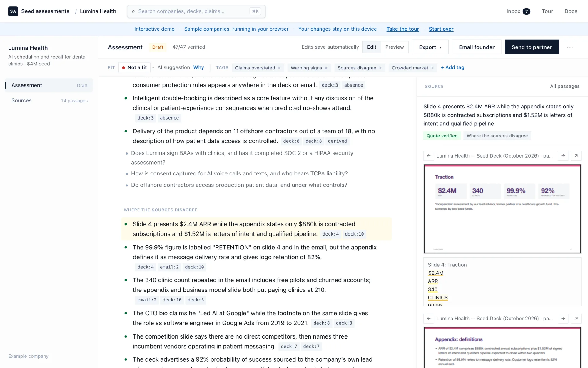Click All passages in source panel
The image size is (588, 368).
pyautogui.click(x=565, y=86)
